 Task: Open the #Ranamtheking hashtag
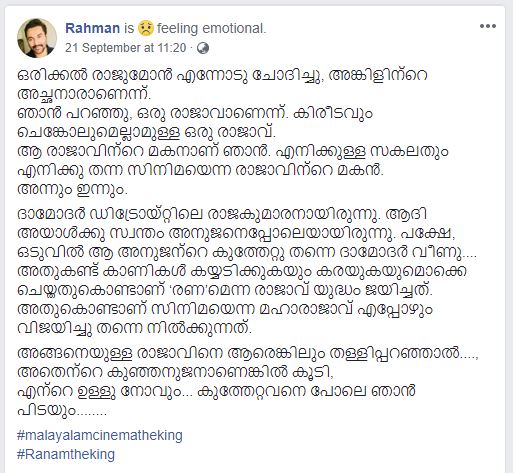click(66, 454)
